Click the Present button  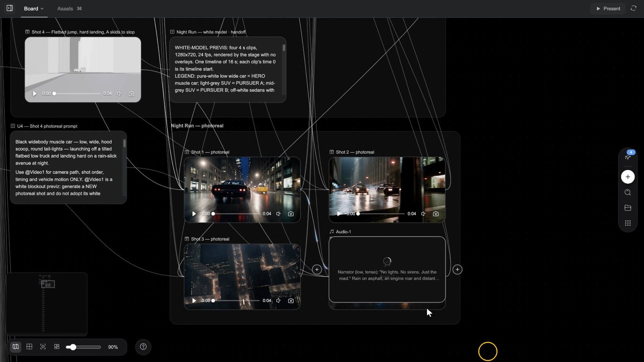tap(608, 8)
